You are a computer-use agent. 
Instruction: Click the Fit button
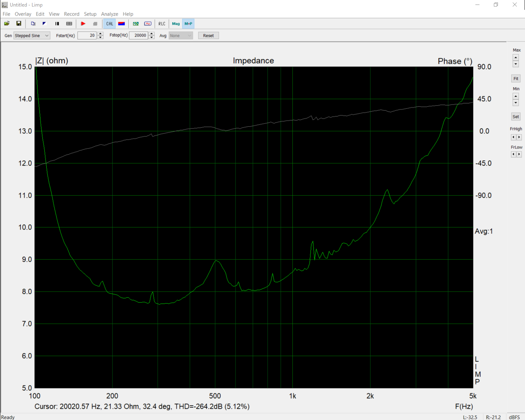tap(516, 78)
